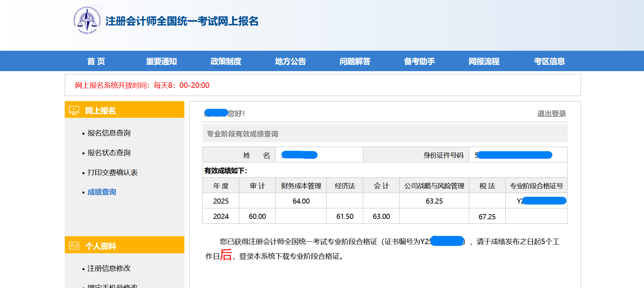644x288 pixels.
Task: Click 退出登录 to log out
Action: tap(551, 114)
